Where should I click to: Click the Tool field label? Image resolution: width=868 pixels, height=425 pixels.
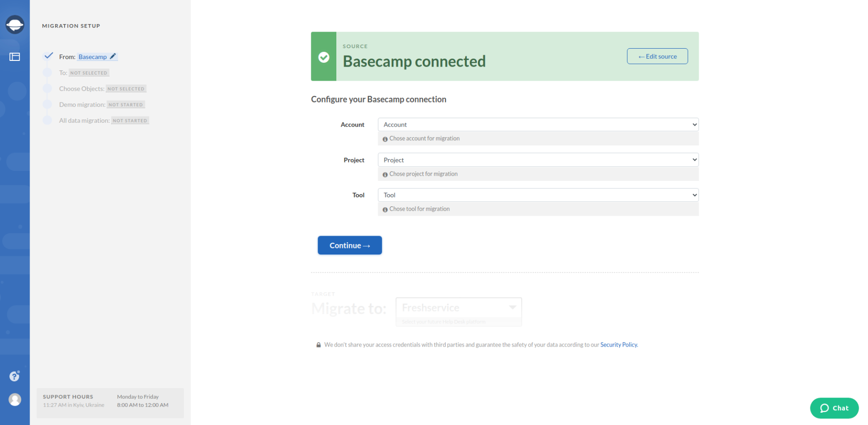tap(359, 195)
